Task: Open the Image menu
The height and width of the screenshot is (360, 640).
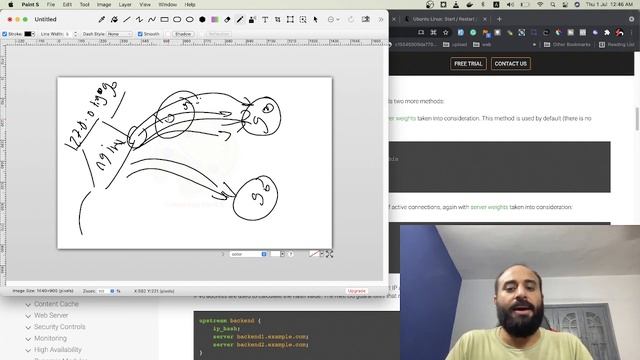Action: (104, 4)
